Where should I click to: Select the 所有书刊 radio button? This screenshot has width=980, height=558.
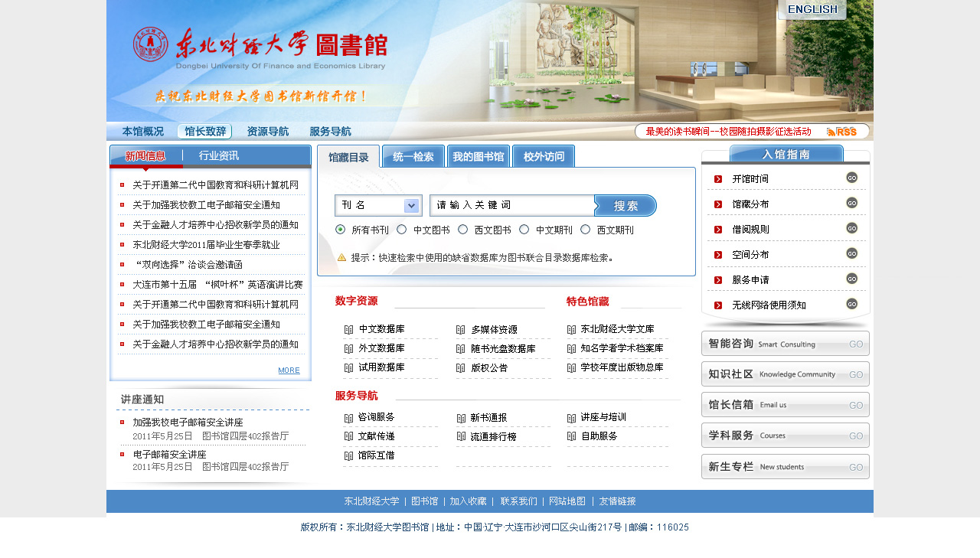[x=341, y=230]
